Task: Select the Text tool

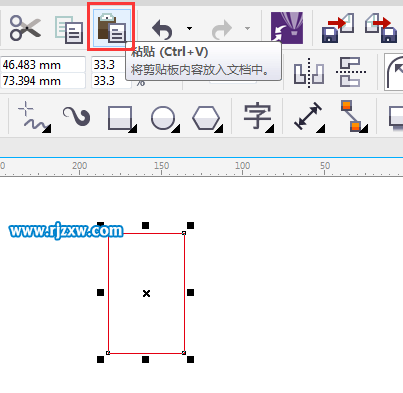Action: [x=259, y=118]
